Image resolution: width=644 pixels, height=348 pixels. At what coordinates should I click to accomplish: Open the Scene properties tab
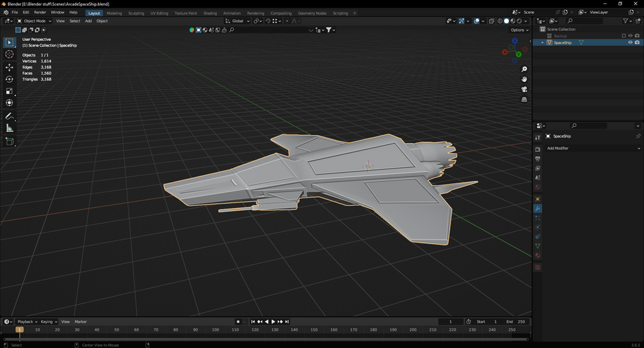(538, 178)
